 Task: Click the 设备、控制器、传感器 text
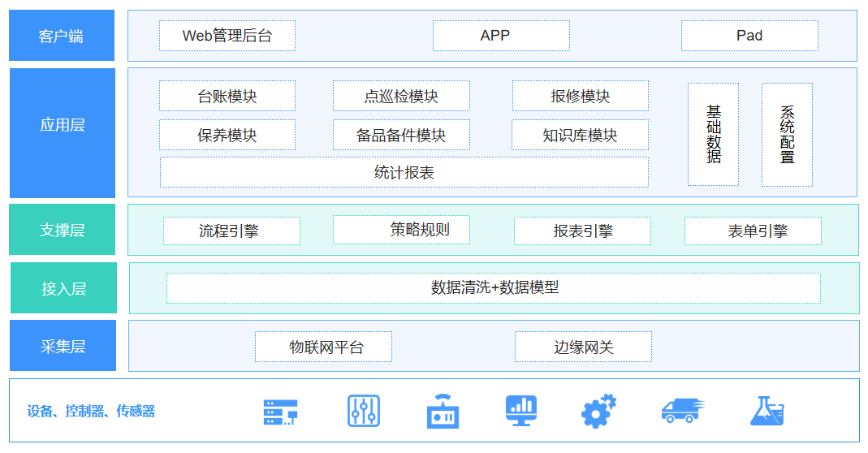click(91, 412)
